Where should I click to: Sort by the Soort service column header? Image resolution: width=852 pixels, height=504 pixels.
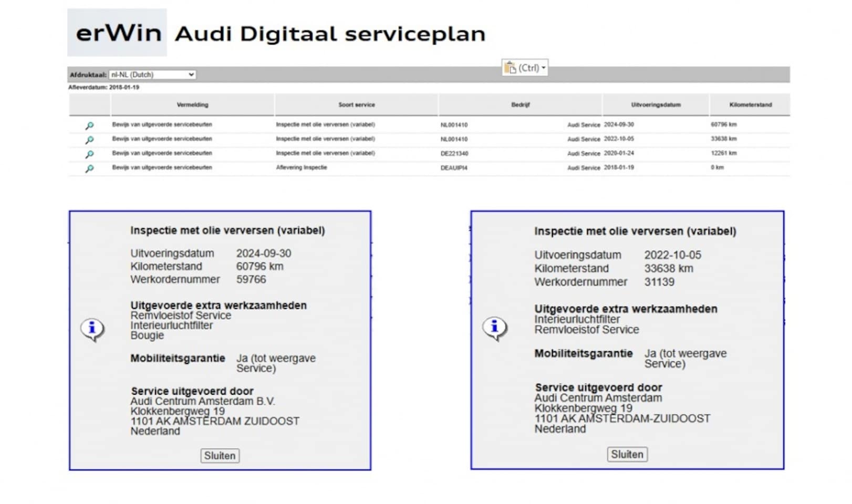pyautogui.click(x=356, y=104)
